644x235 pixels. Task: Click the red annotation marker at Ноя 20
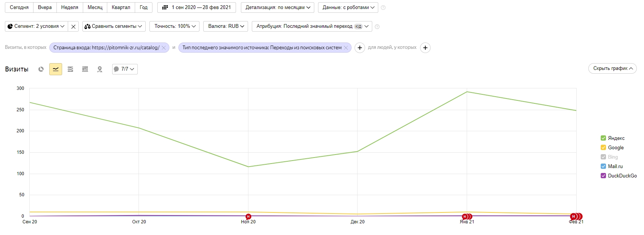(x=248, y=217)
